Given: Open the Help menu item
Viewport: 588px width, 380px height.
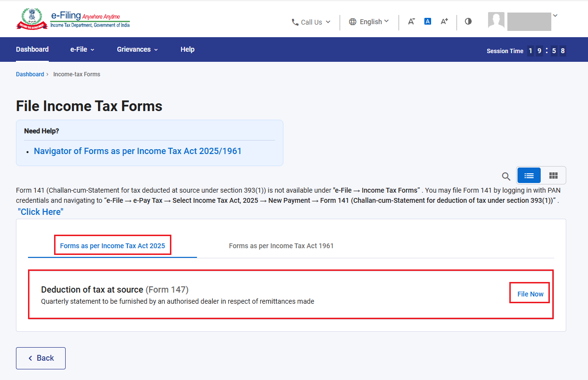Looking at the screenshot, I should click(187, 49).
